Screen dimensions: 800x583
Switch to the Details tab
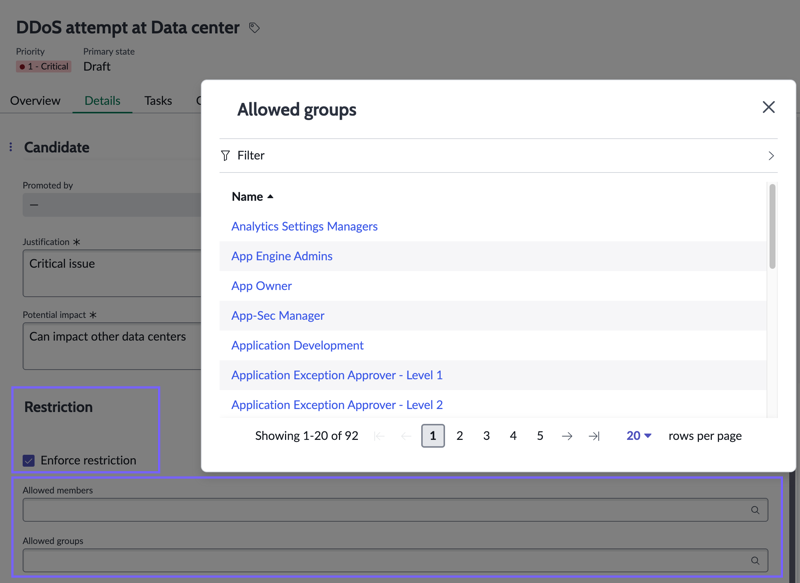coord(103,100)
